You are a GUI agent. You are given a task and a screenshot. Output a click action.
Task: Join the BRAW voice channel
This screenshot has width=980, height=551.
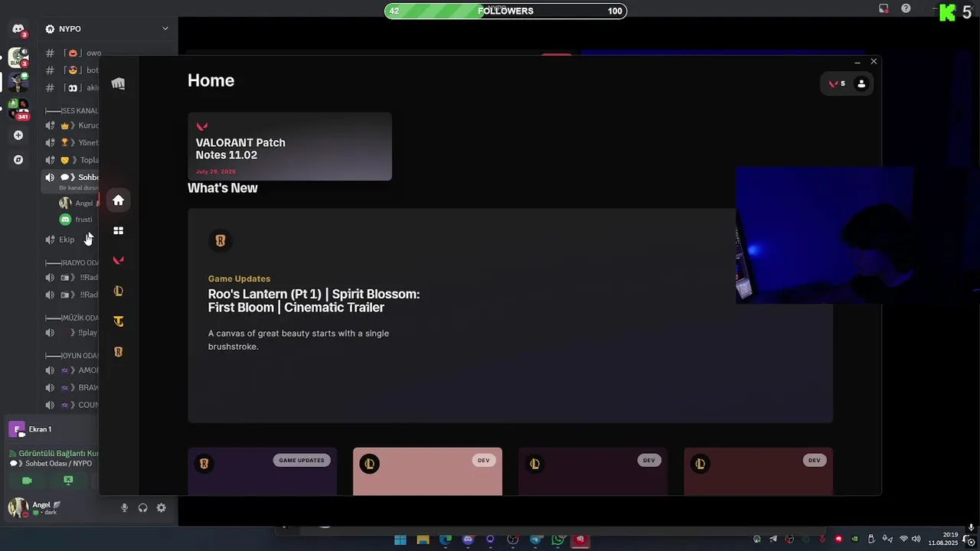click(73, 388)
